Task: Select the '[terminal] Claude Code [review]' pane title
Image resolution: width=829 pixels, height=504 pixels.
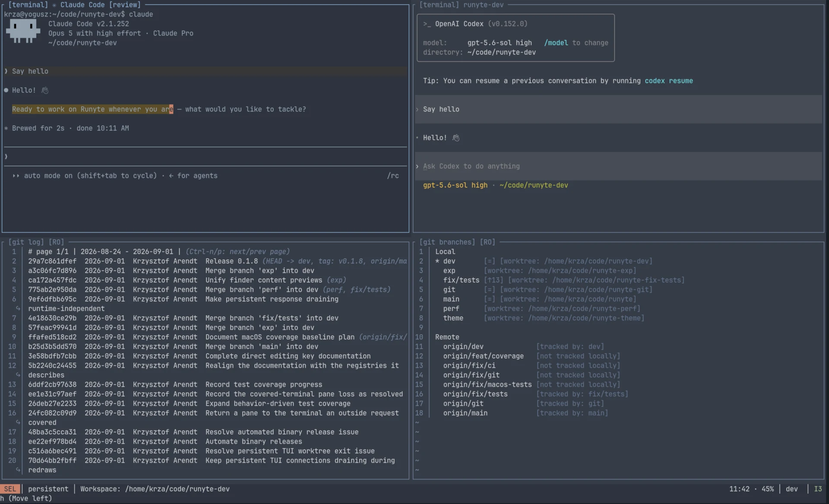Action: point(74,5)
